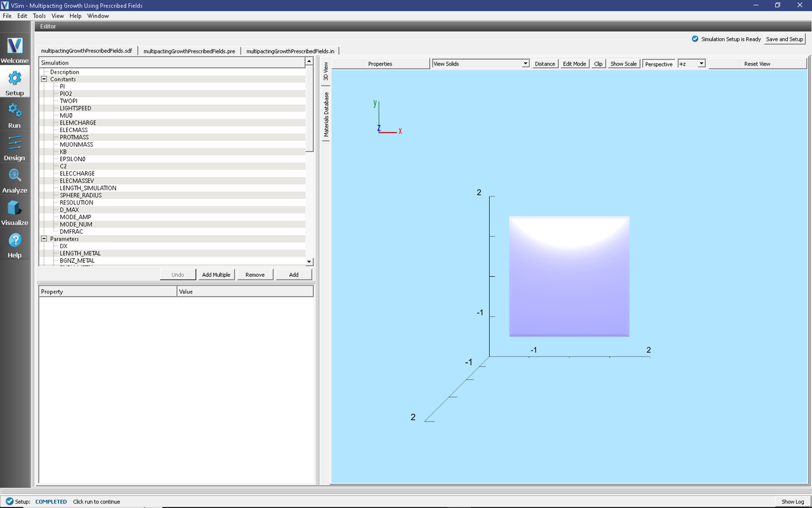Click the Help sidebar icon

(14, 246)
